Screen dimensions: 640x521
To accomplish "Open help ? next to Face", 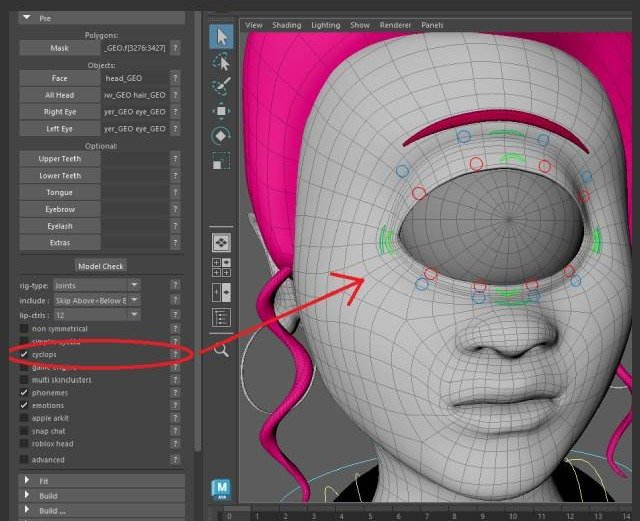I will 175,78.
